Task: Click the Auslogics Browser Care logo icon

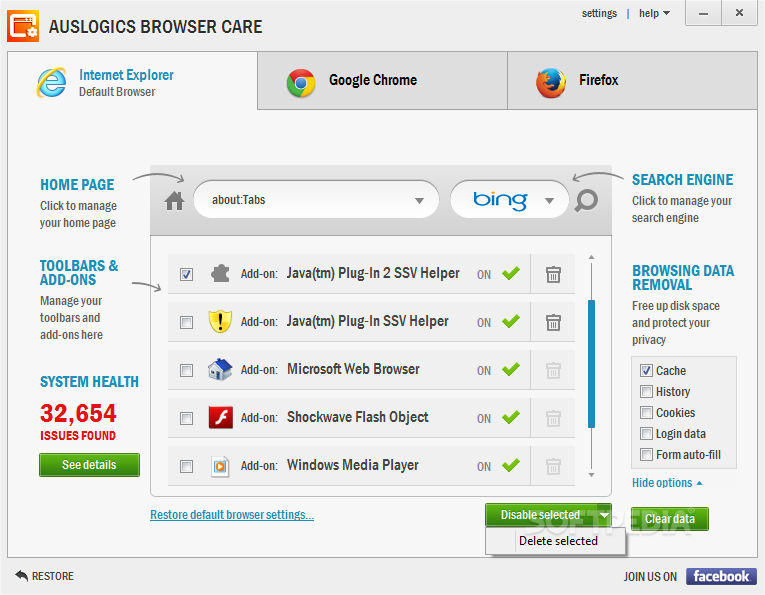Action: tap(23, 26)
